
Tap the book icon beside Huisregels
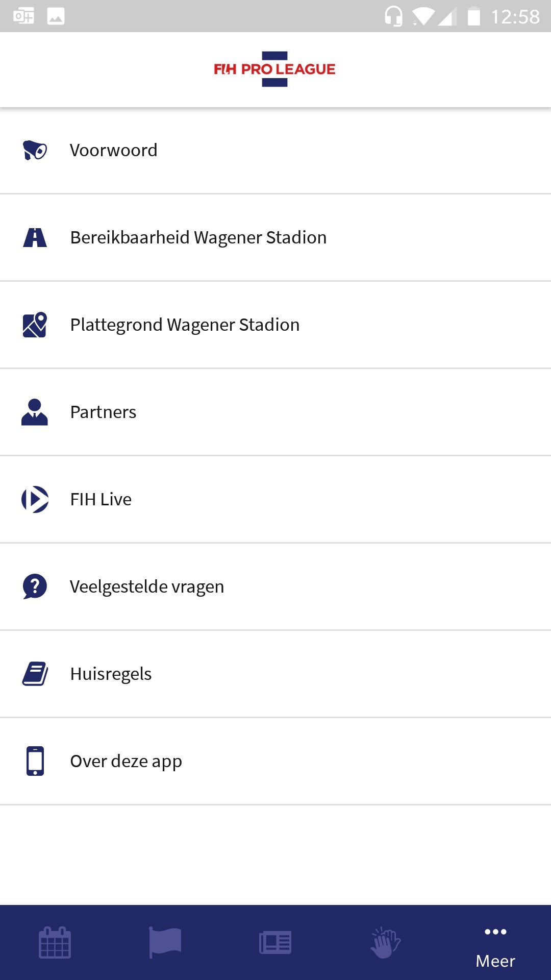pos(35,674)
